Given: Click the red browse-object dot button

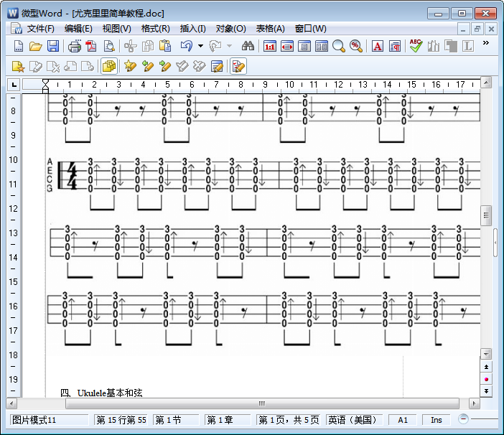Looking at the screenshot, I should pyautogui.click(x=486, y=380).
